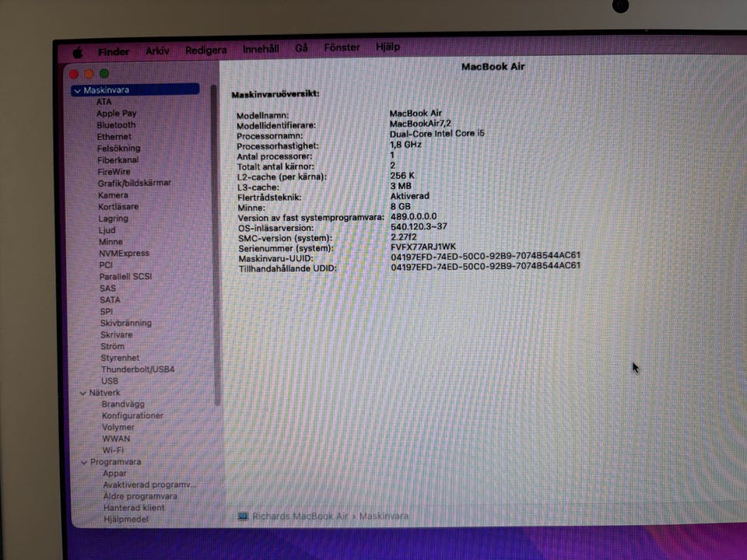This screenshot has height=560, width=747.
Task: Select WWAN under Nätverk
Action: point(116,439)
